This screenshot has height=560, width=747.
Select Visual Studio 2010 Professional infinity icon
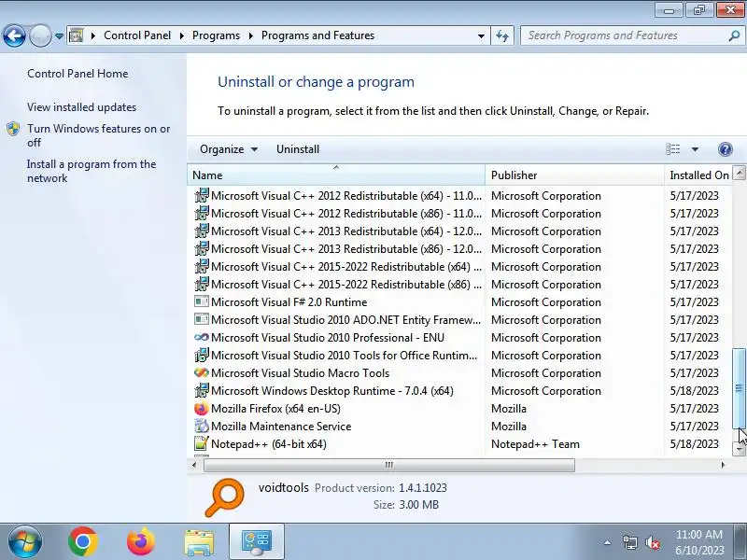pos(202,337)
